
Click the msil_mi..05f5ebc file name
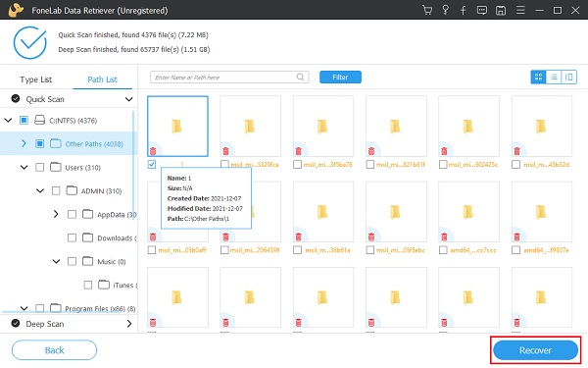pyautogui.click(x=400, y=250)
